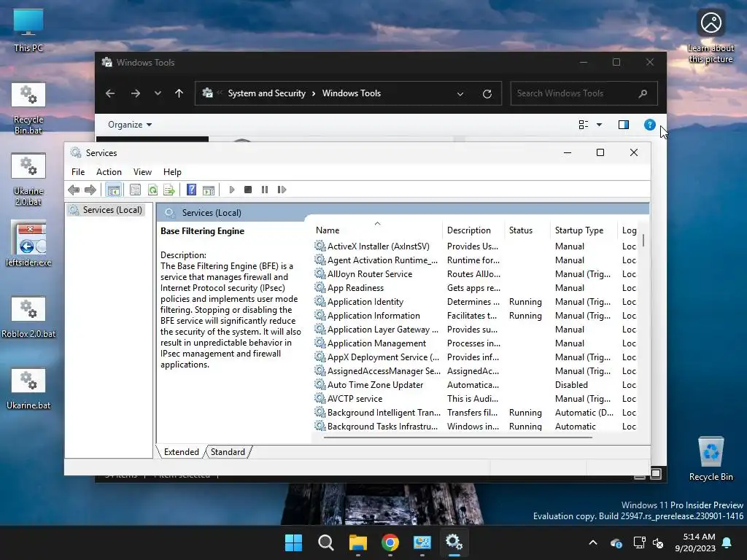
Task: Click the vertical scrollbar in services list
Action: pyautogui.click(x=643, y=241)
